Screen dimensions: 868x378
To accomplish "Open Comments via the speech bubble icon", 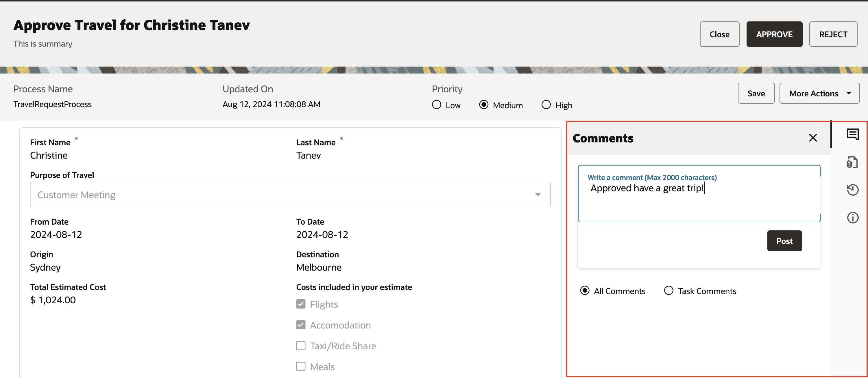I will point(853,134).
